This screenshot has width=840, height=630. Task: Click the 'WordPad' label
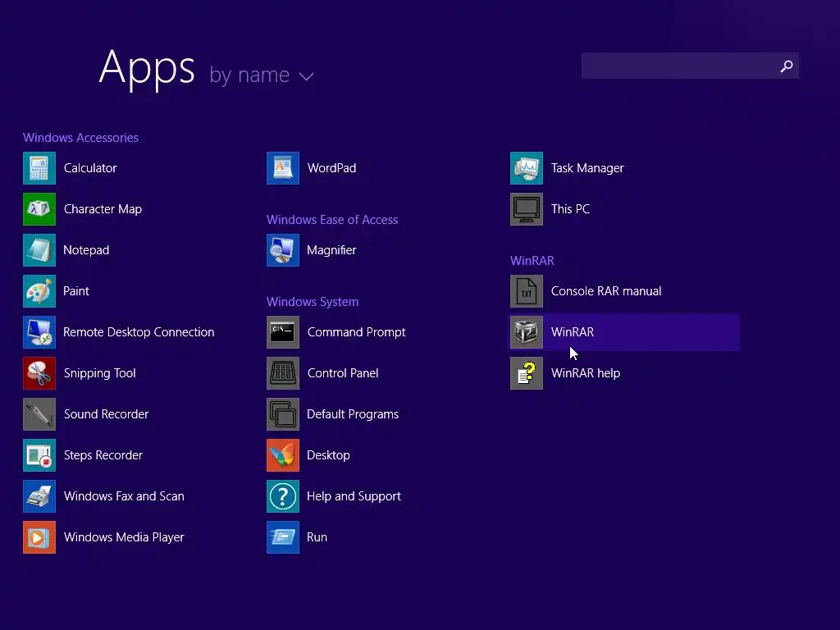[331, 168]
